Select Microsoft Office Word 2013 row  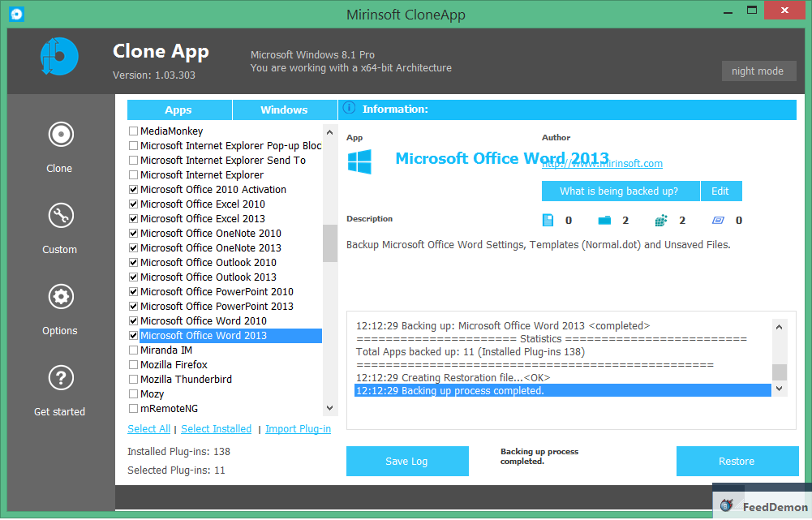click(x=226, y=336)
